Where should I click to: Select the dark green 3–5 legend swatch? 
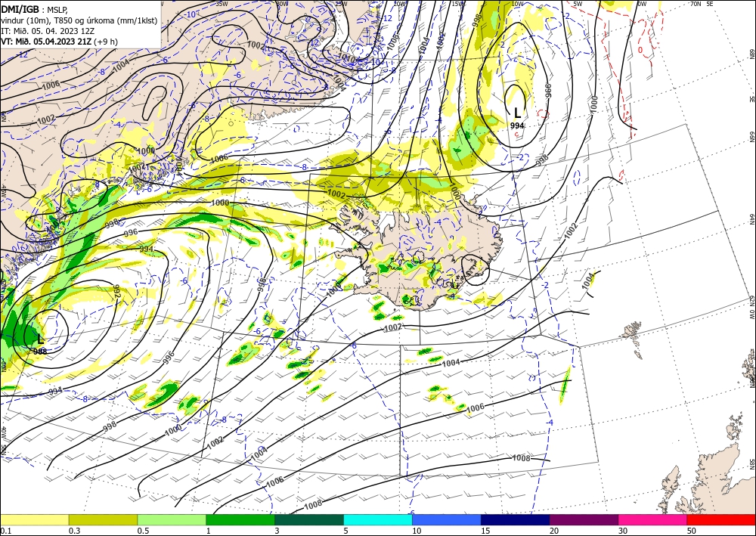coord(309,519)
